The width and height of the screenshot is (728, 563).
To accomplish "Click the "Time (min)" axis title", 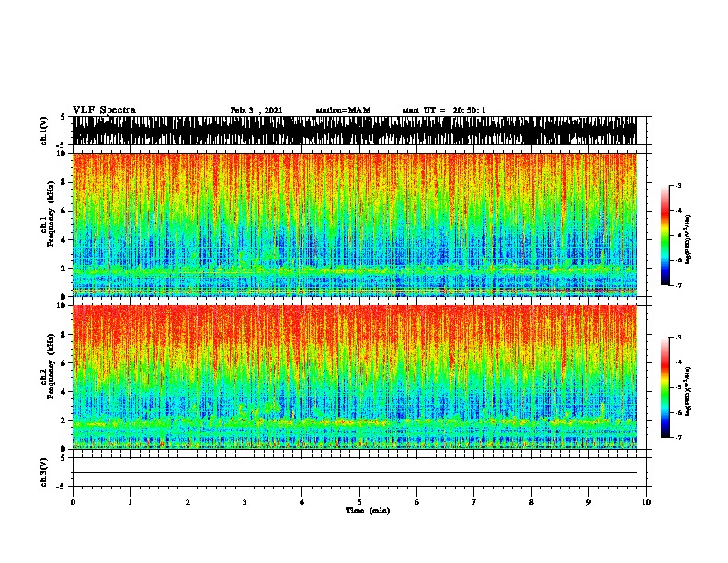I will (x=368, y=511).
